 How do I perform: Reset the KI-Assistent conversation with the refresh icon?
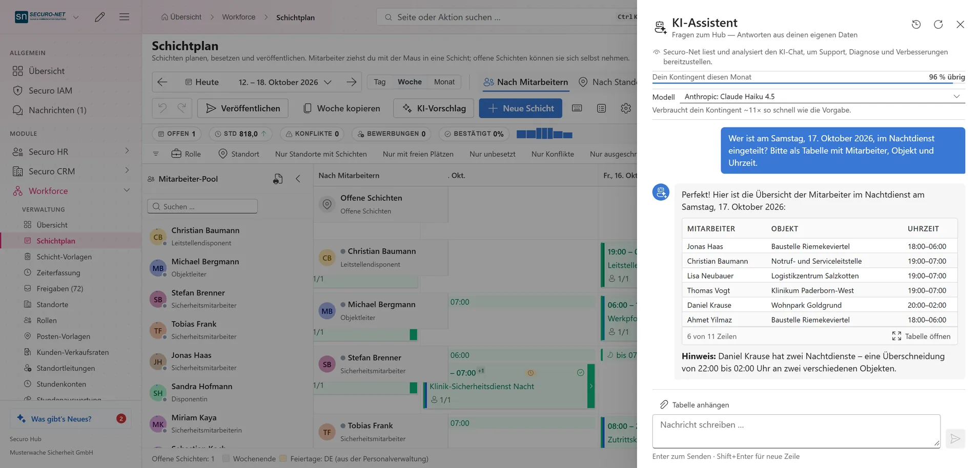coord(938,24)
